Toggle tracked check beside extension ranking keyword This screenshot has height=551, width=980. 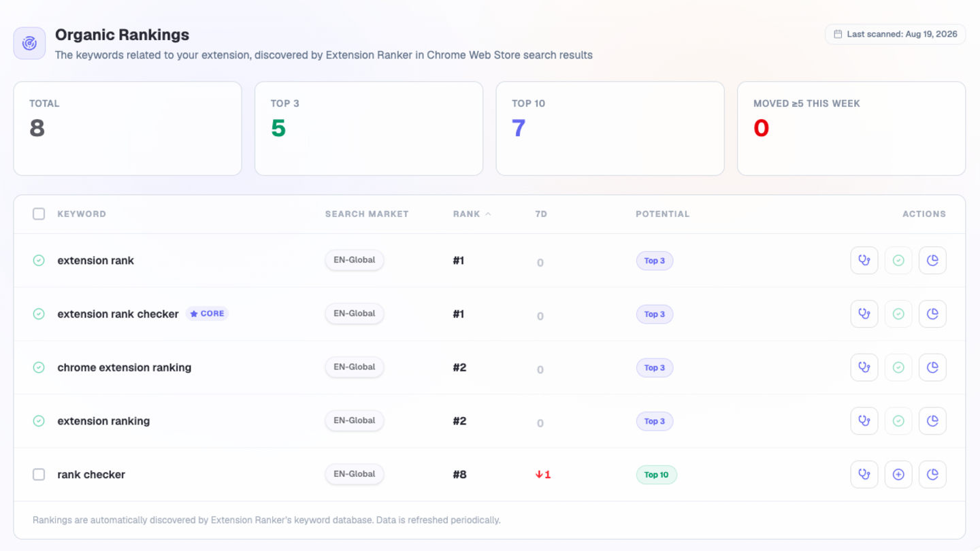[x=39, y=421]
